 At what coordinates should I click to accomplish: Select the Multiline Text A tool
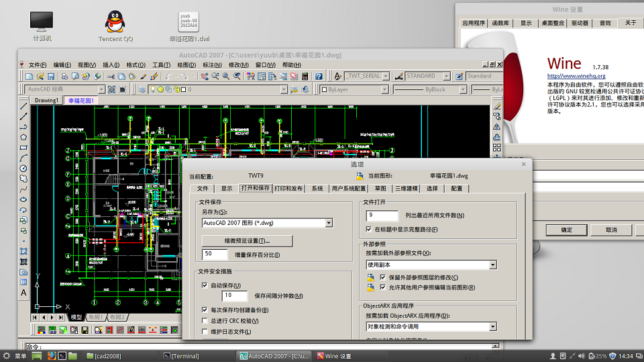coord(23,293)
